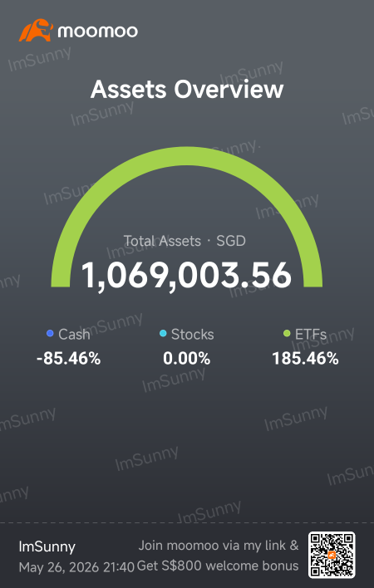This screenshot has width=374, height=588.
Task: Tap the QR code image
Action: [x=332, y=555]
